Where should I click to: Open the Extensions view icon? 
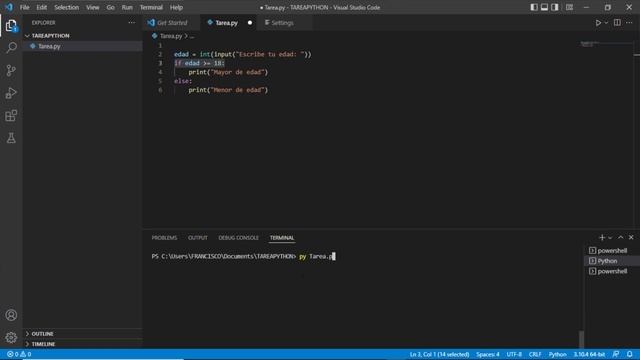[x=11, y=116]
